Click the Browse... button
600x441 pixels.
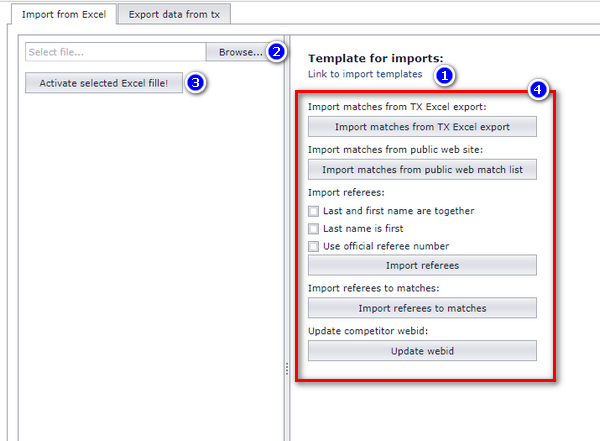241,52
